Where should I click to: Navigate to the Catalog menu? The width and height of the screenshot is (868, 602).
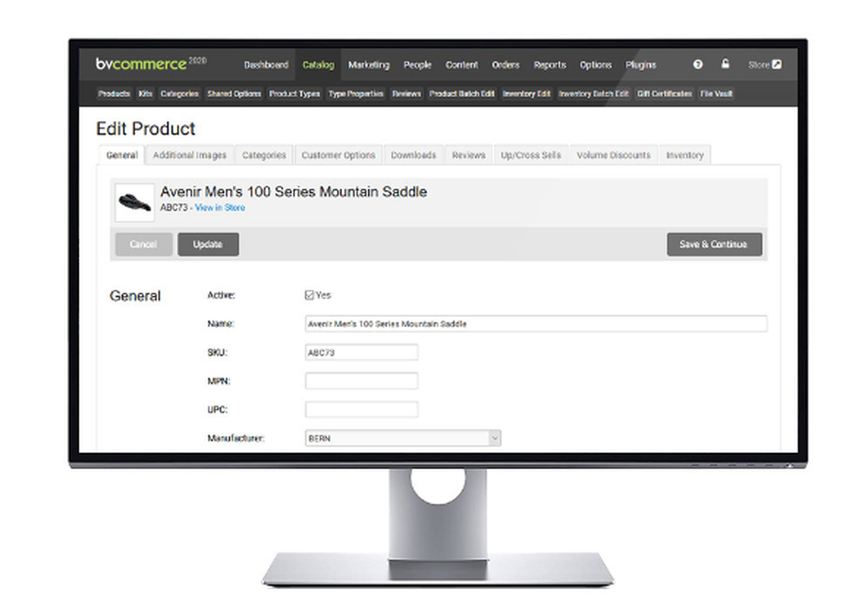(318, 64)
